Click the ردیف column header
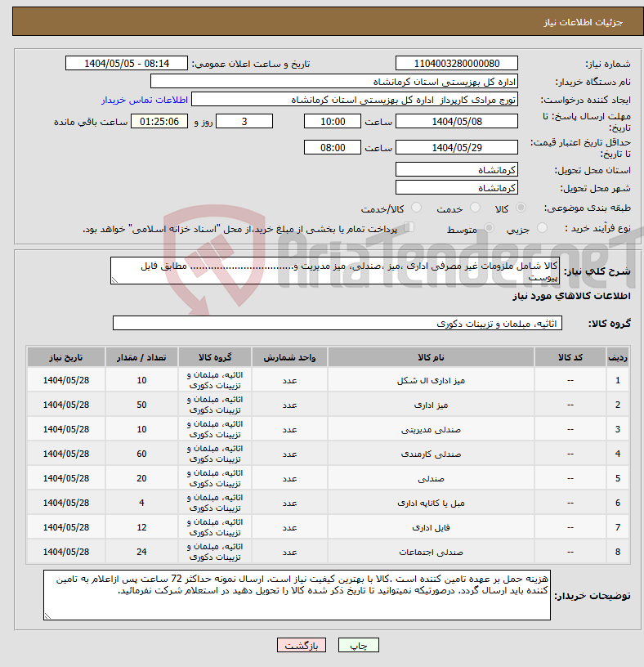The image size is (644, 667). point(618,357)
